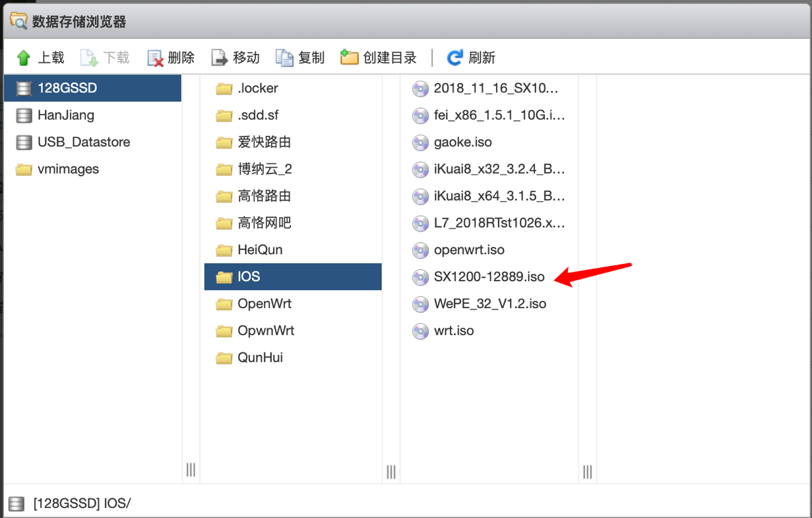The height and width of the screenshot is (518, 812).
Task: Click the HeiQun folder icon
Action: point(224,250)
